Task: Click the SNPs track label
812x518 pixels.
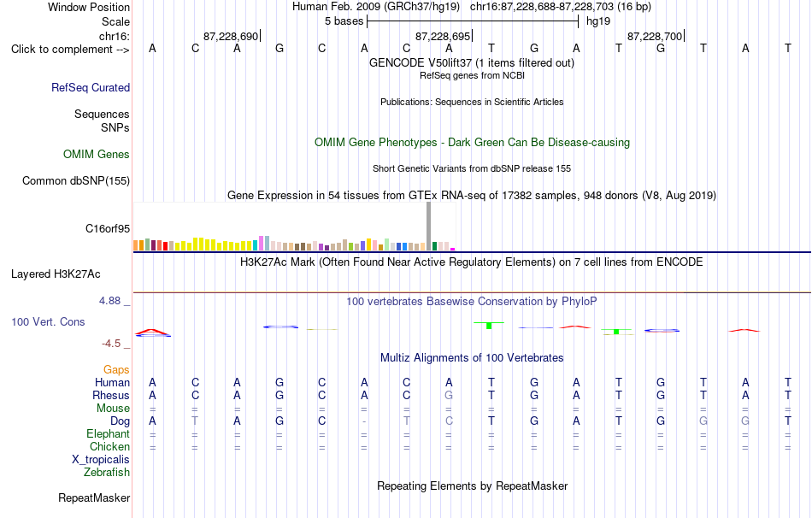Action: click(x=115, y=127)
